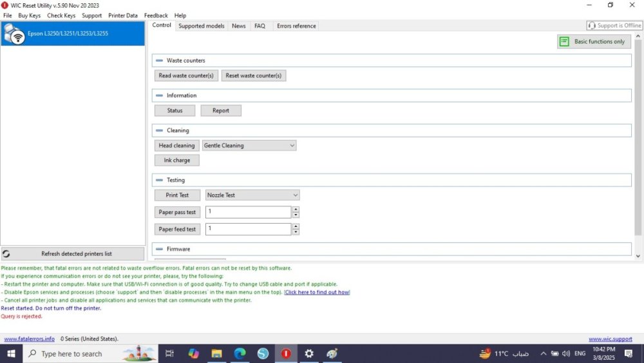
Task: Collapse the Cleaning section
Action: pyautogui.click(x=159, y=130)
